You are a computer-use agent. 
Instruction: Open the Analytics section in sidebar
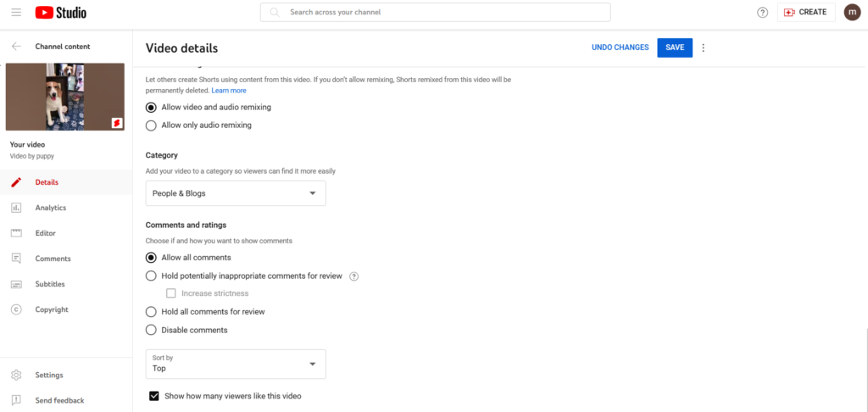(x=50, y=208)
